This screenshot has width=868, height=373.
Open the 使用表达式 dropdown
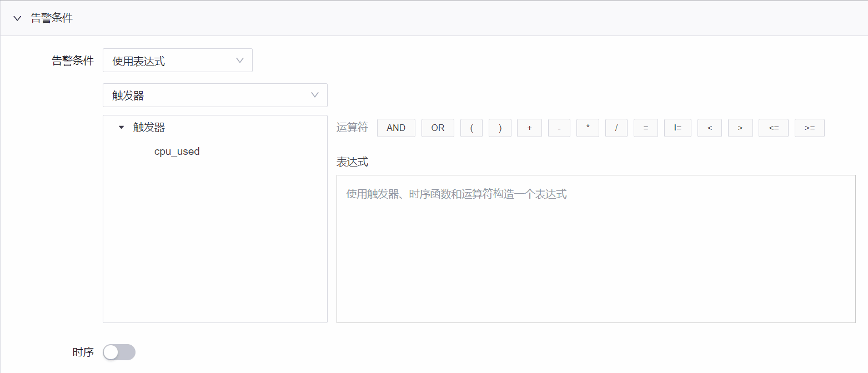[x=177, y=60]
